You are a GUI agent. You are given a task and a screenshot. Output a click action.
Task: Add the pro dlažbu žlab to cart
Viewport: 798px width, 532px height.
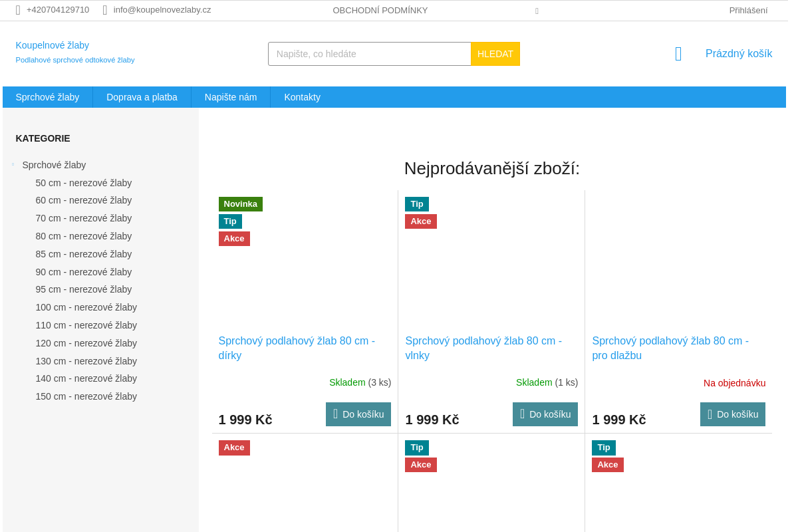tap(733, 414)
